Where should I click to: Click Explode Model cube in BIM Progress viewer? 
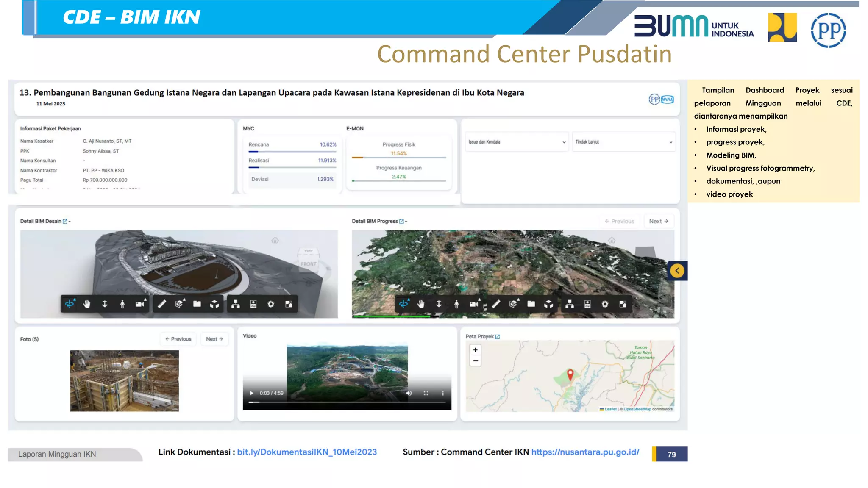pyautogui.click(x=548, y=304)
